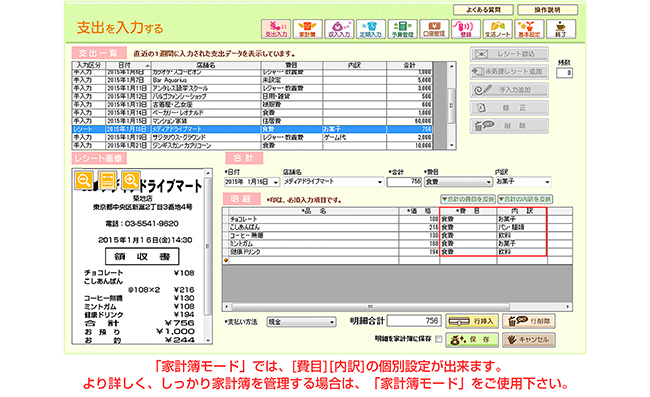Toggle the 明細を家計簿に保存 checkbox
650x397 pixels.
[438, 339]
